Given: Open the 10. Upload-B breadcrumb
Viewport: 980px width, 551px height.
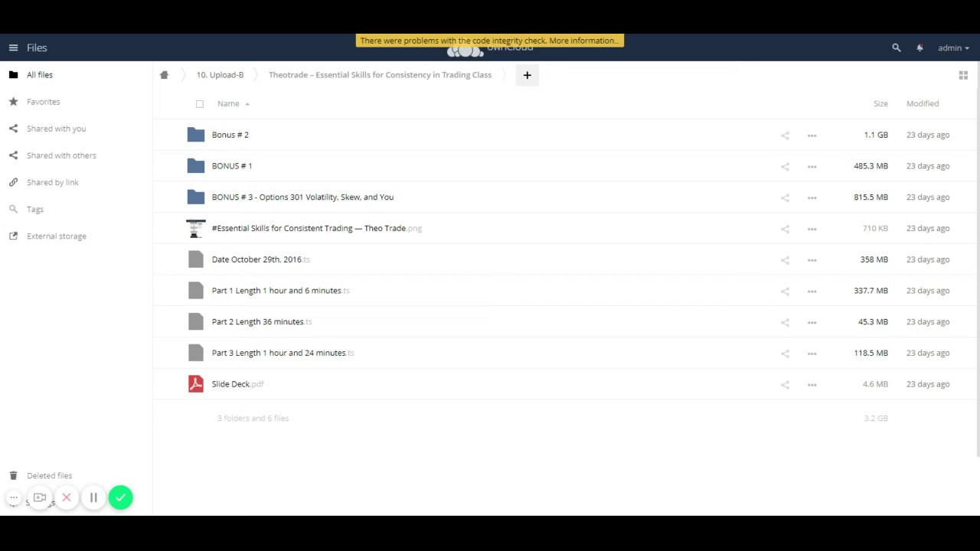Looking at the screenshot, I should click(x=220, y=75).
